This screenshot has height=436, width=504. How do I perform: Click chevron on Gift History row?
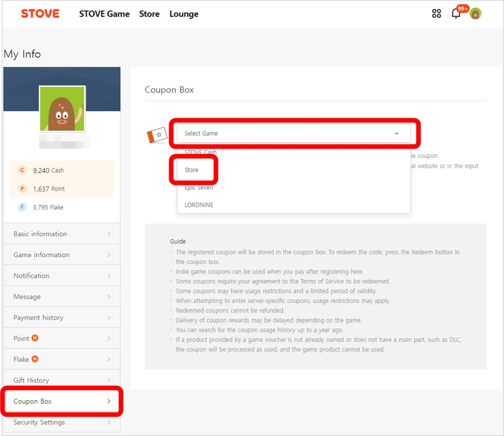(109, 380)
